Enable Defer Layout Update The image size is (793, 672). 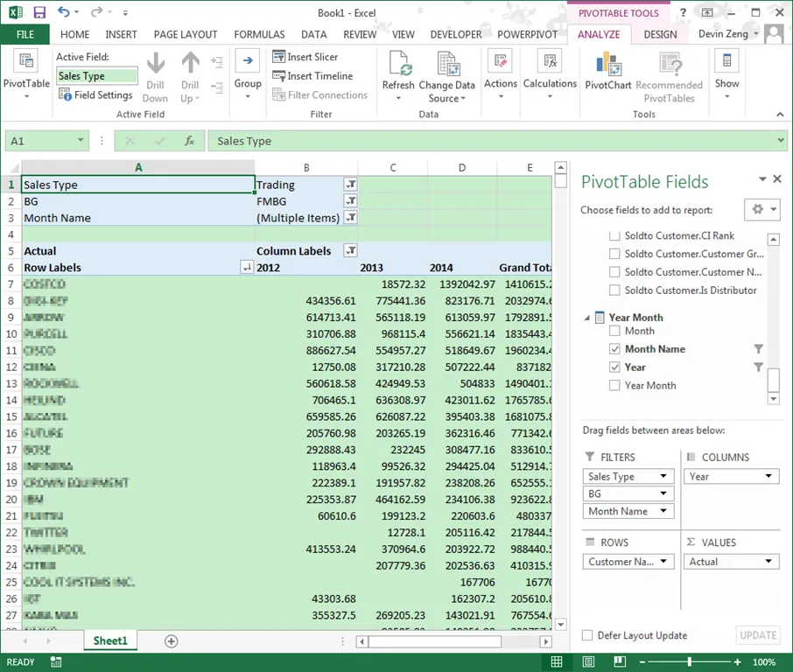point(587,635)
